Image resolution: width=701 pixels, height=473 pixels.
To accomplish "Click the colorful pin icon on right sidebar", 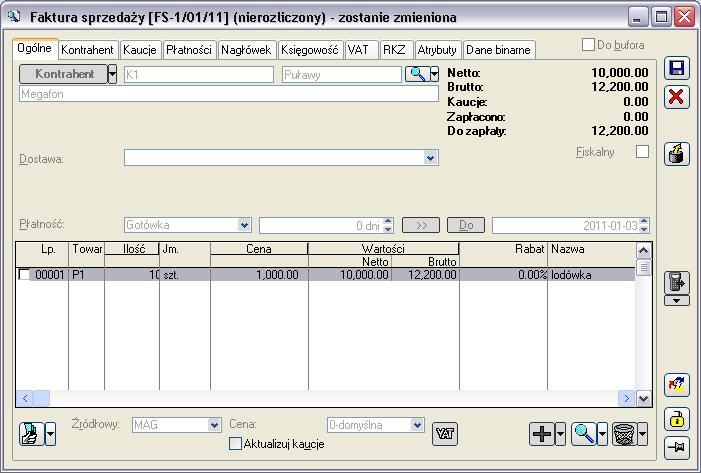I will (x=676, y=384).
